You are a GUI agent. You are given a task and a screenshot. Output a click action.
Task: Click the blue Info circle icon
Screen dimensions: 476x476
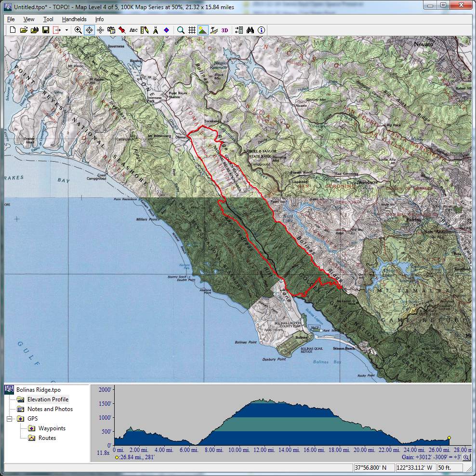261,30
